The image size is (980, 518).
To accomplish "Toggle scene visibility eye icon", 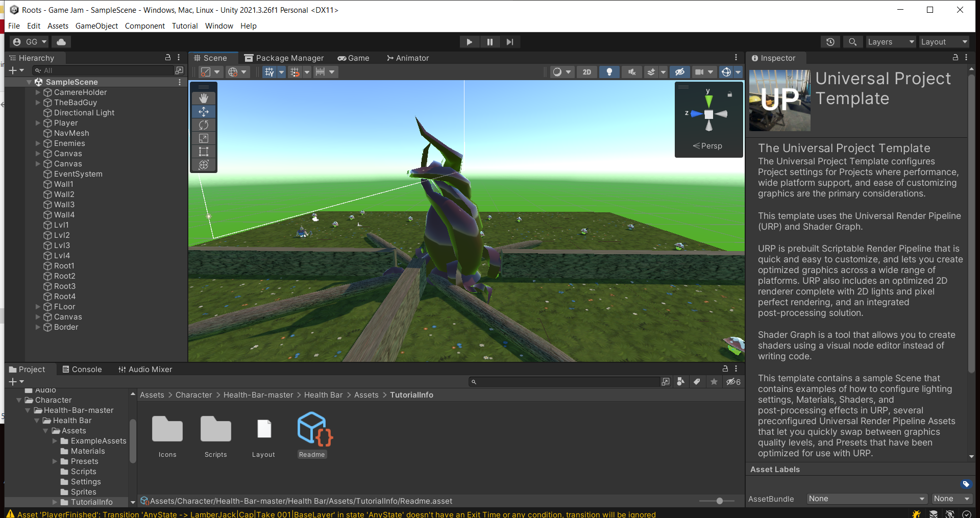I will click(x=679, y=72).
